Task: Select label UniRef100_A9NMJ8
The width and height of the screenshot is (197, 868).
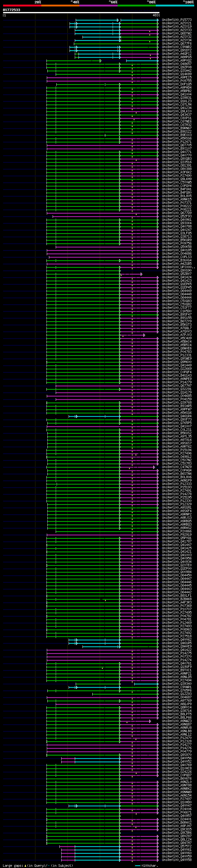Action: coord(176,728)
